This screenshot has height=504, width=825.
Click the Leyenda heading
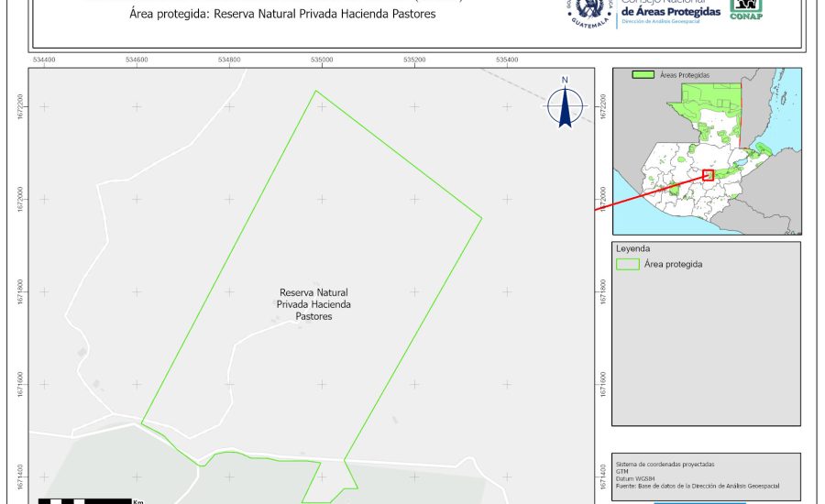click(x=633, y=248)
